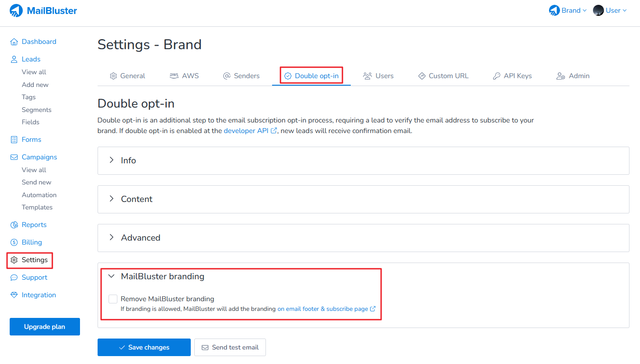The height and width of the screenshot is (364, 640).
Task: Click the Support chat bubble icon
Action: 14,278
